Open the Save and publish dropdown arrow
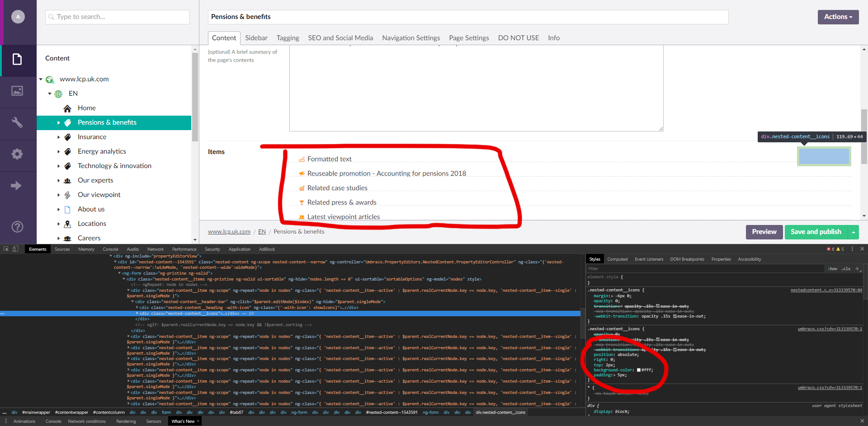868x426 pixels. pyautogui.click(x=853, y=232)
